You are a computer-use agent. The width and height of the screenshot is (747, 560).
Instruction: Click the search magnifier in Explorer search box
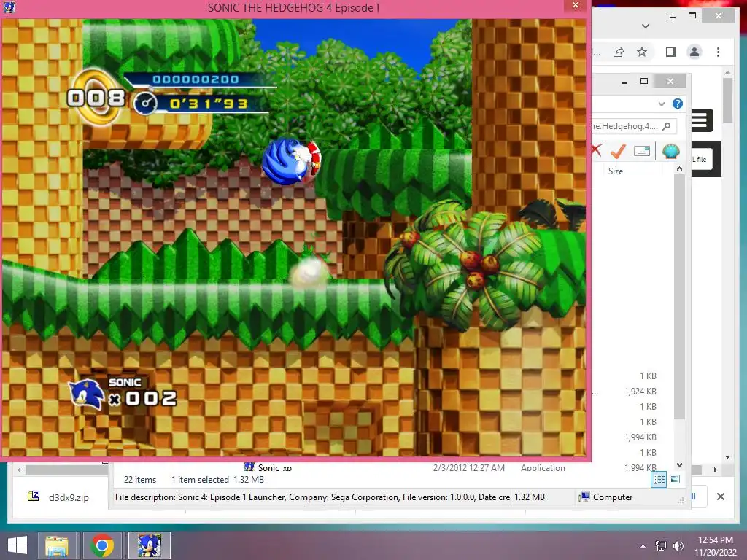coord(667,126)
